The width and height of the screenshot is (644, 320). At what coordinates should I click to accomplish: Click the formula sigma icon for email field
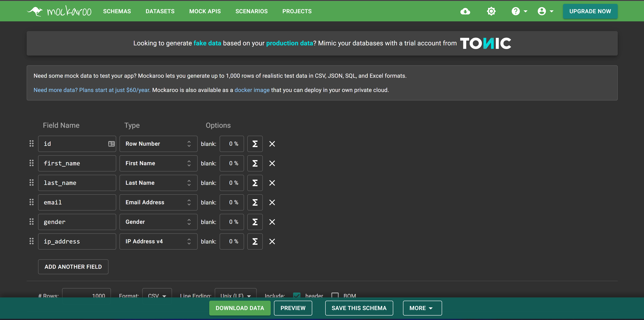(x=255, y=202)
